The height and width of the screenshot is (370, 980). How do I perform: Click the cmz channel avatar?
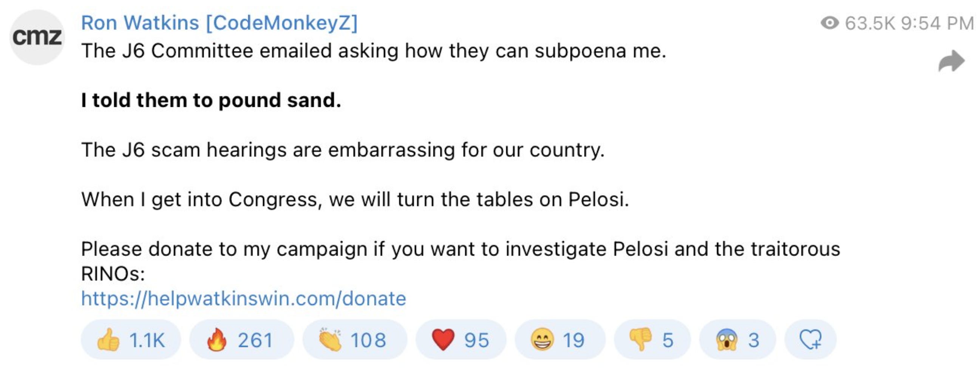(x=37, y=37)
